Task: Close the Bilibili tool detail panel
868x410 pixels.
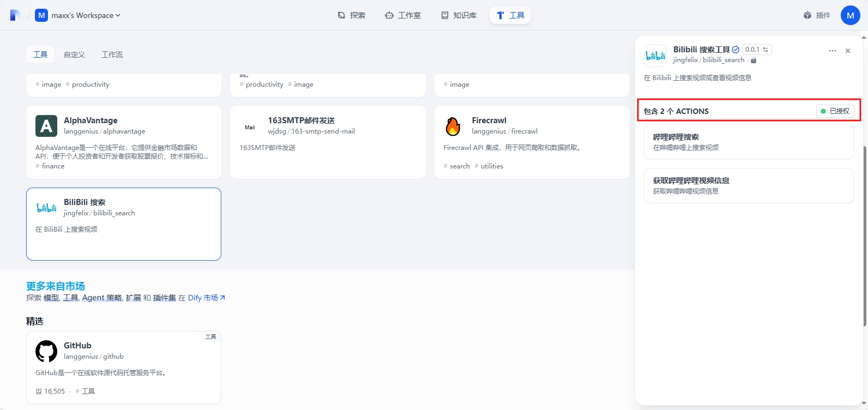Action: (x=848, y=51)
